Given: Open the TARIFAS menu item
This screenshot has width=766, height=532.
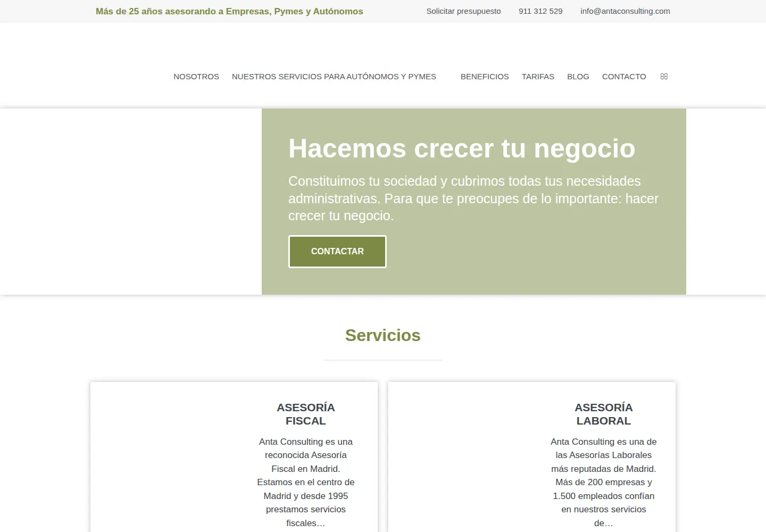Looking at the screenshot, I should click(538, 77).
